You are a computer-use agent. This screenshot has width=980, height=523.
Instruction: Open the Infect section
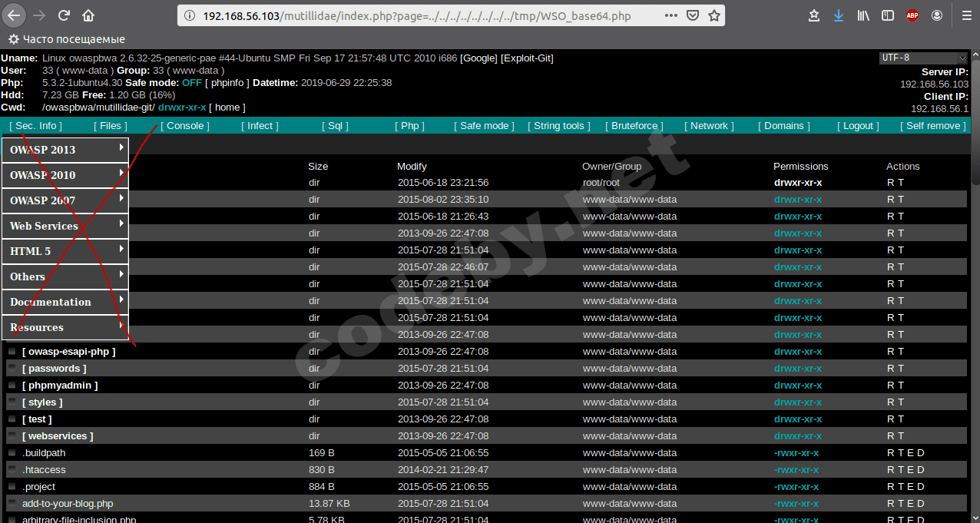(x=260, y=126)
